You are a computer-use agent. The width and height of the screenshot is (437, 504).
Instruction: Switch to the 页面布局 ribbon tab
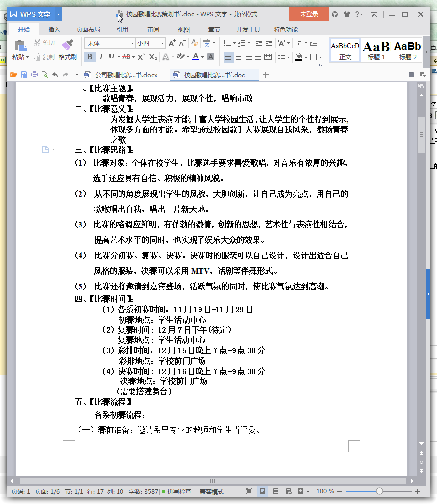(x=88, y=29)
